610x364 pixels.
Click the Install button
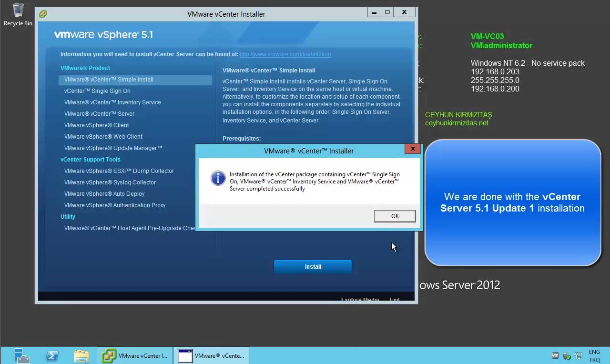tap(313, 267)
